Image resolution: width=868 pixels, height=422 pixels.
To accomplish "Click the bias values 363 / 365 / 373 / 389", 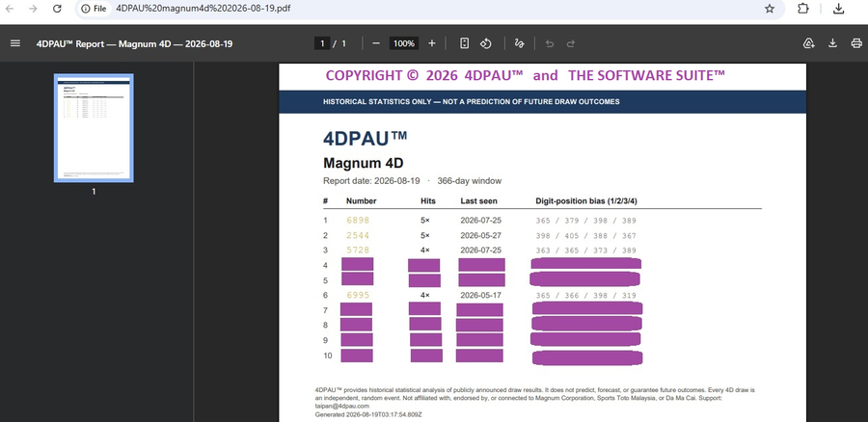I will tap(585, 251).
